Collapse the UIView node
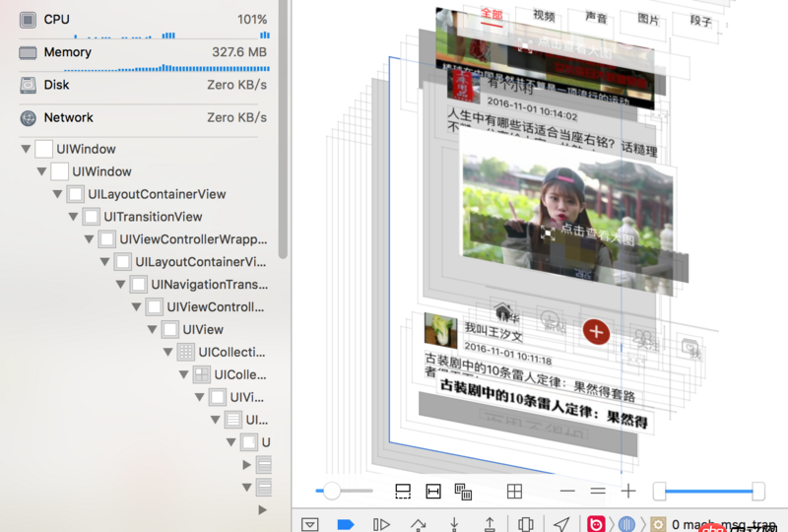The width and height of the screenshot is (788, 532). pos(153,329)
